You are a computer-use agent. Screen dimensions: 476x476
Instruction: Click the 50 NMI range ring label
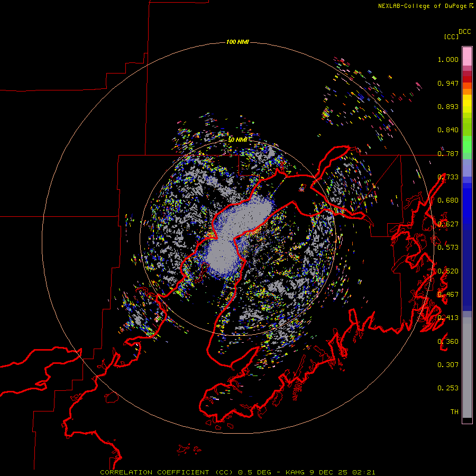[x=237, y=140]
